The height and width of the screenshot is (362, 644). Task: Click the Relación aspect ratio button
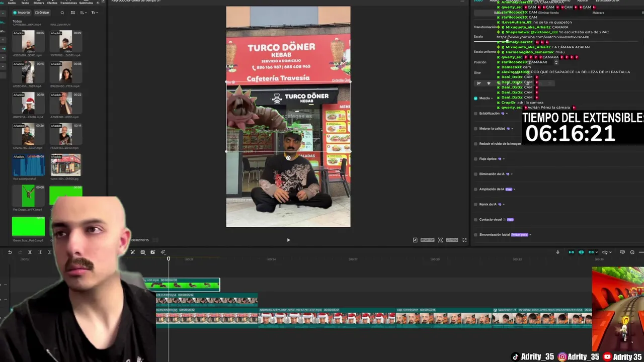point(452,240)
